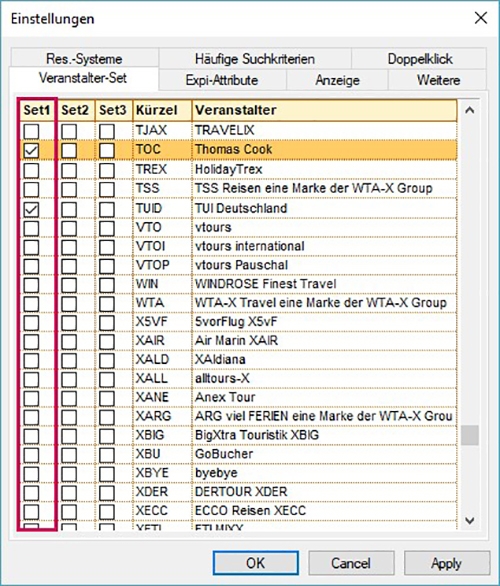Image resolution: width=500 pixels, height=586 pixels.
Task: Check Set1 for TRAVELIX
Action: tap(31, 131)
